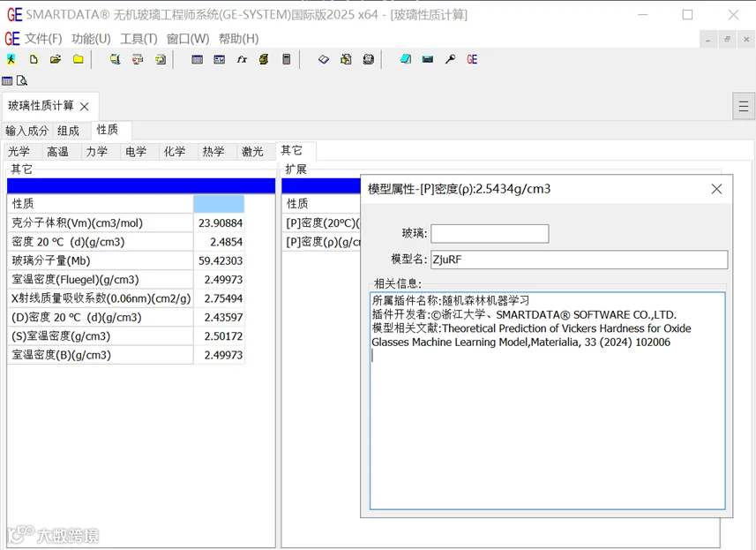This screenshot has width=756, height=550.
Task: Click the printer-like toolbar icon
Action: (x=138, y=59)
